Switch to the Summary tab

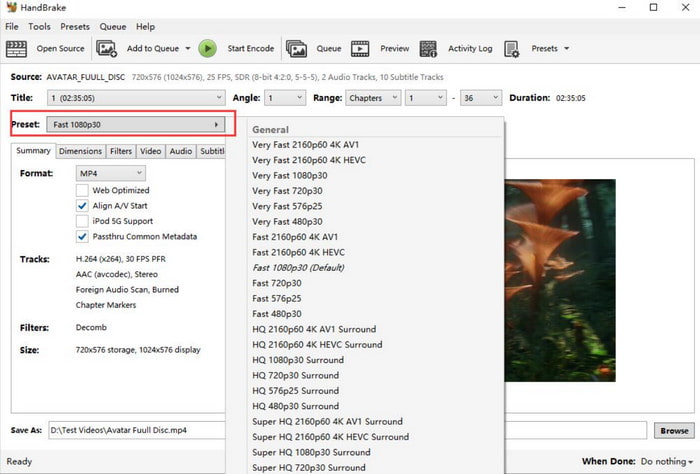[33, 151]
